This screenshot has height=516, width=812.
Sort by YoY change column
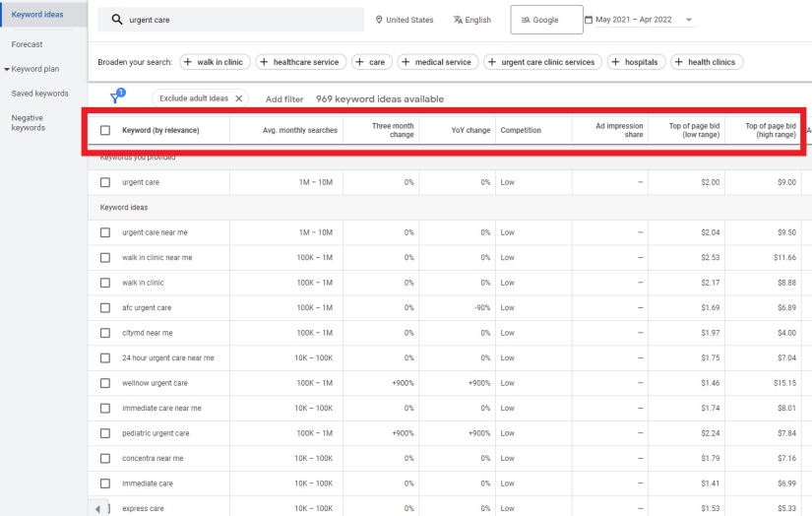coord(470,131)
